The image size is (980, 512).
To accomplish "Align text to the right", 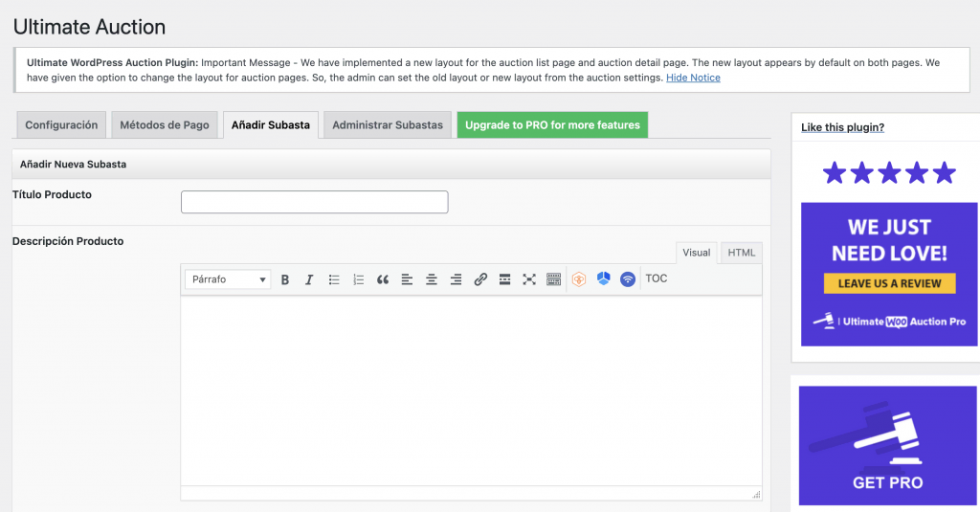I will point(456,279).
